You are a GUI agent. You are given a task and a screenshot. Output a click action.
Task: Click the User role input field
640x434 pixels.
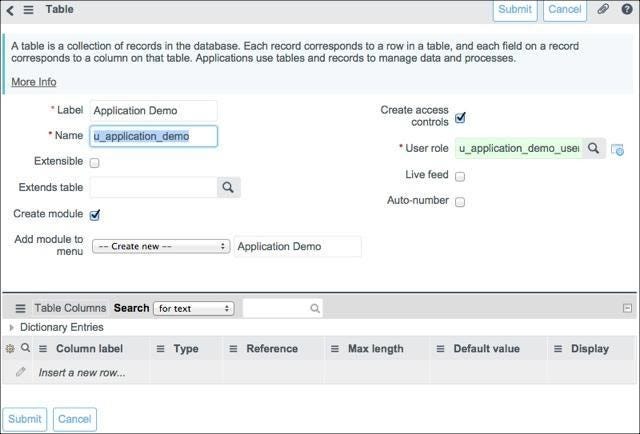pyautogui.click(x=519, y=148)
